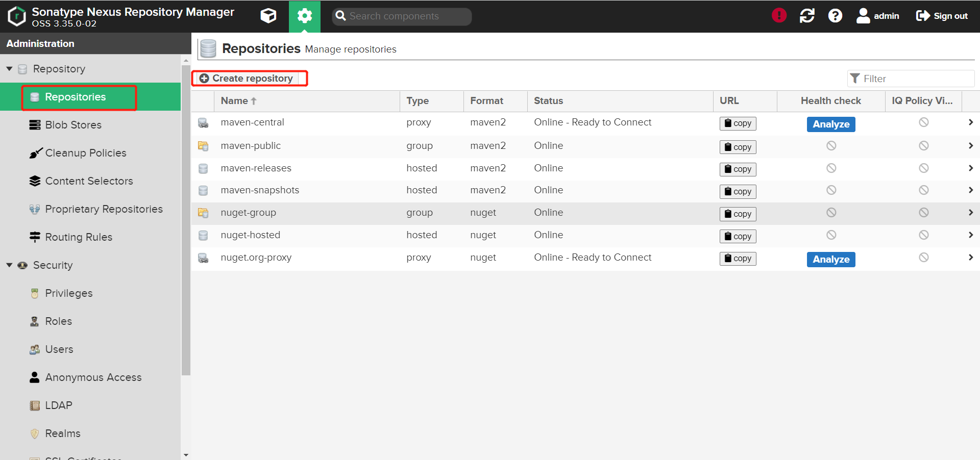Open Roles under Security
The height and width of the screenshot is (460, 980).
coord(90,321)
